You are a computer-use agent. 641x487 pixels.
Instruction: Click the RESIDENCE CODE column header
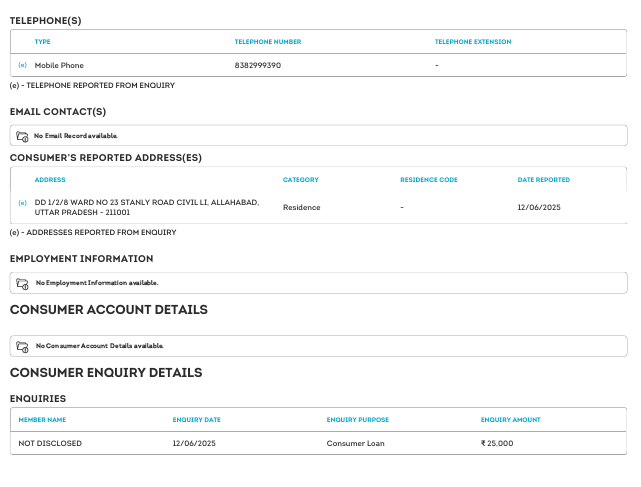click(x=428, y=180)
